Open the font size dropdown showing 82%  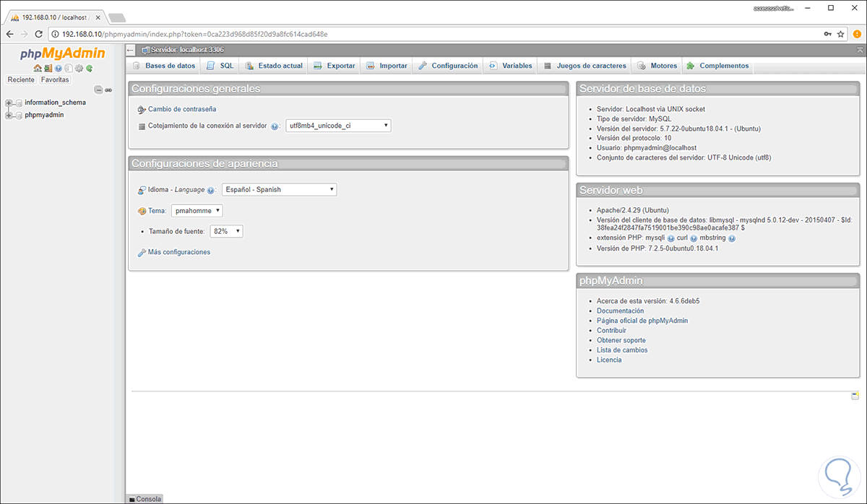click(226, 232)
